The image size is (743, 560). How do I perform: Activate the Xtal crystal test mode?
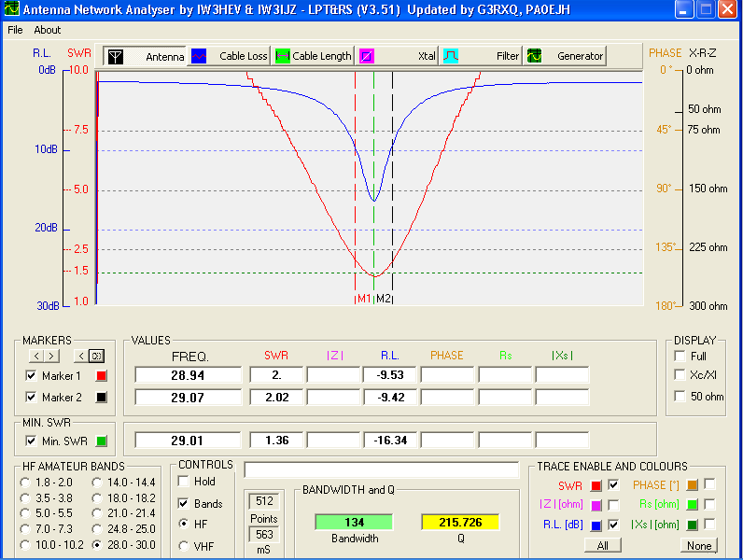pyautogui.click(x=399, y=56)
